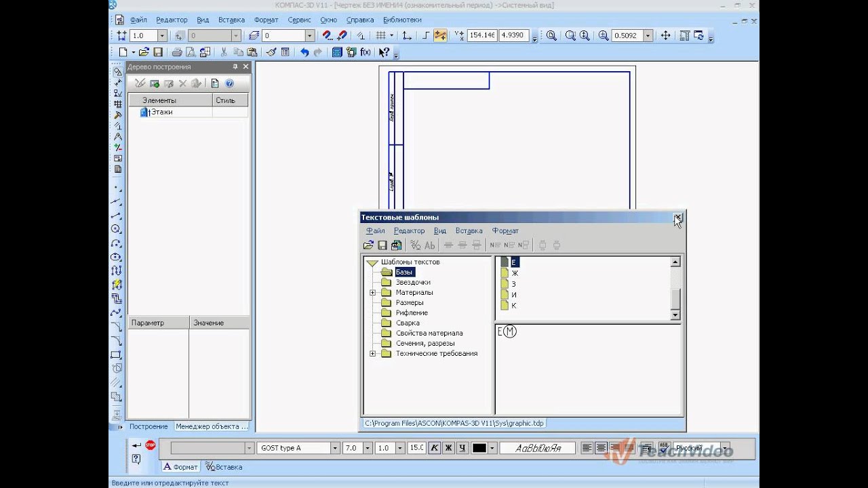Toggle the highlighted orthogonal snap button
868x488 pixels.
click(440, 35)
